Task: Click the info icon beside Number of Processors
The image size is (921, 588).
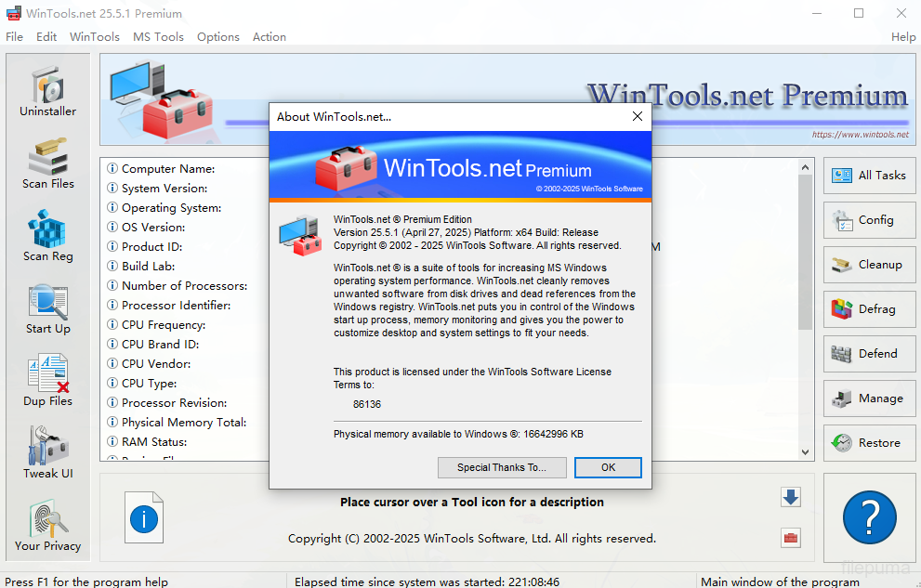Action: coord(112,285)
